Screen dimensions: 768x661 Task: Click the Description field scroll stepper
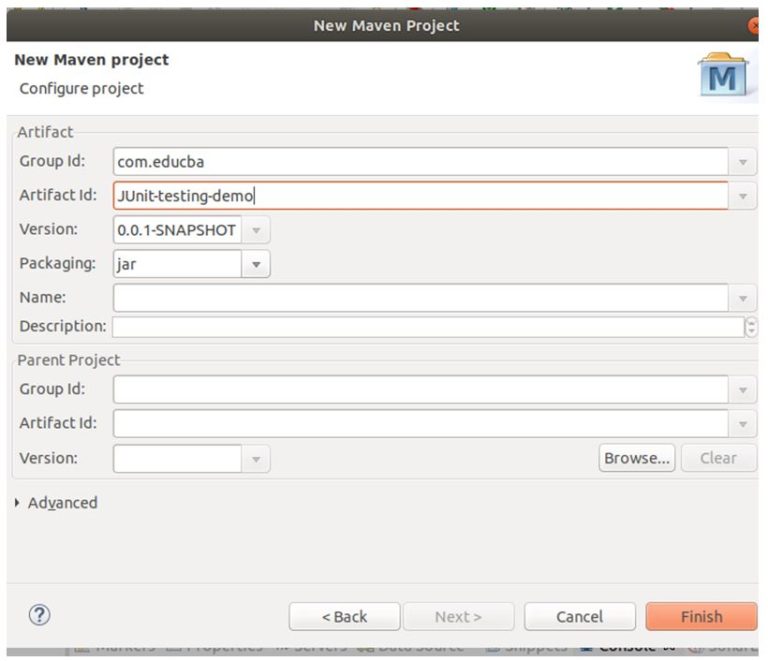tap(751, 327)
